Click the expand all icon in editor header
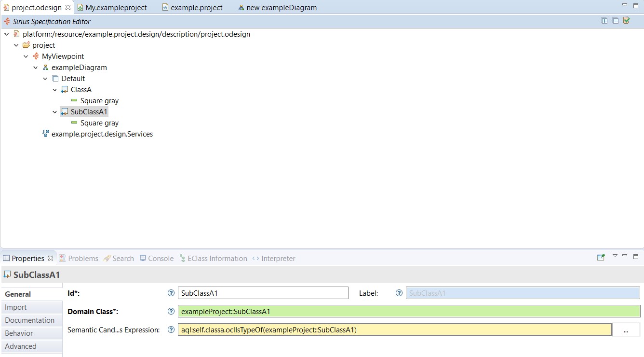 point(604,21)
